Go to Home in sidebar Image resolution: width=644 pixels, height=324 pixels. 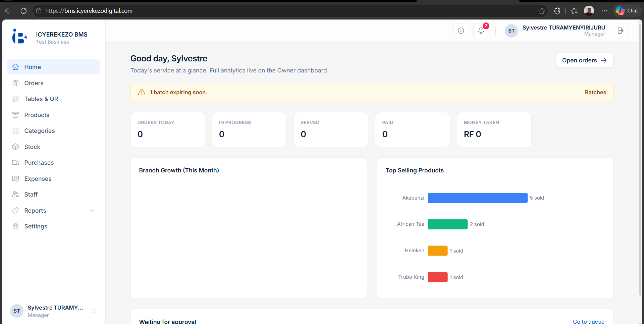click(53, 67)
